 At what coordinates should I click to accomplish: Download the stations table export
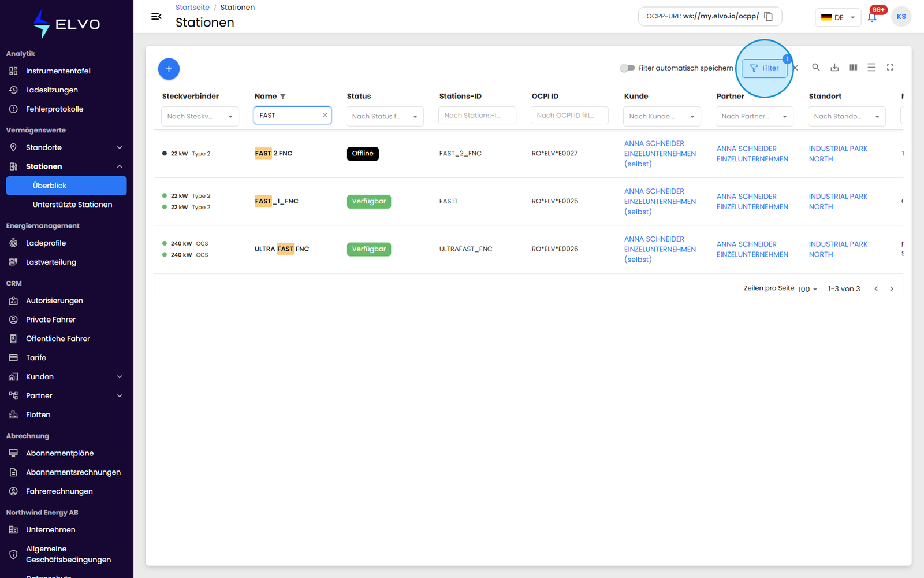(834, 68)
